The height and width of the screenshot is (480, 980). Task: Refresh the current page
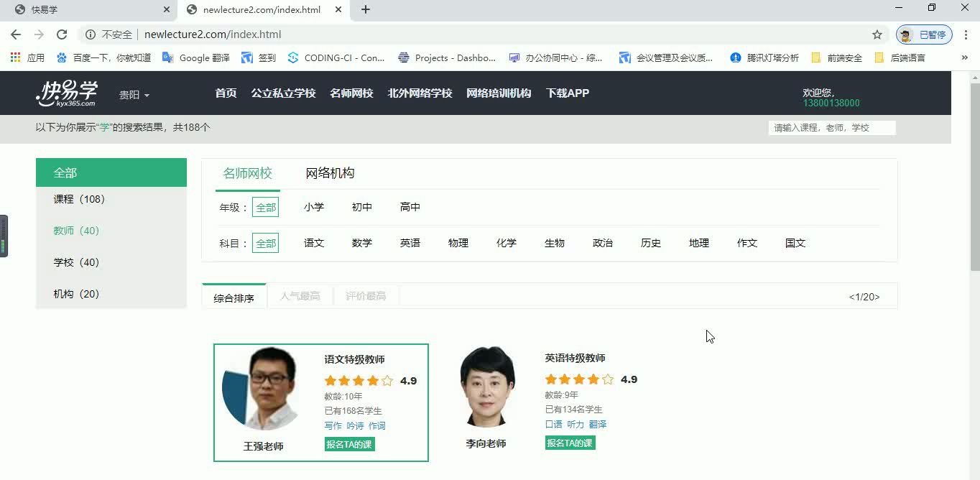click(x=62, y=34)
